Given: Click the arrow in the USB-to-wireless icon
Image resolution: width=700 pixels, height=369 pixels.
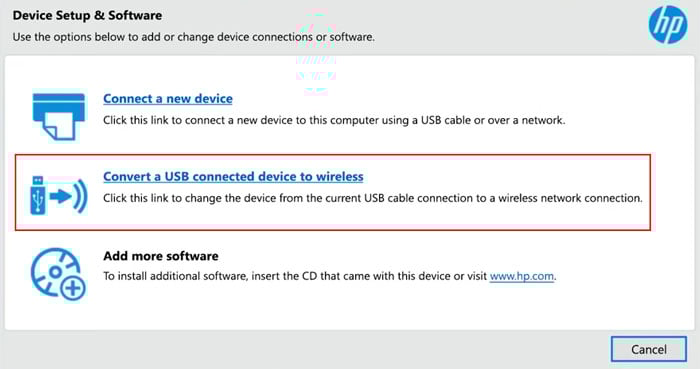Looking at the screenshot, I should point(60,196).
